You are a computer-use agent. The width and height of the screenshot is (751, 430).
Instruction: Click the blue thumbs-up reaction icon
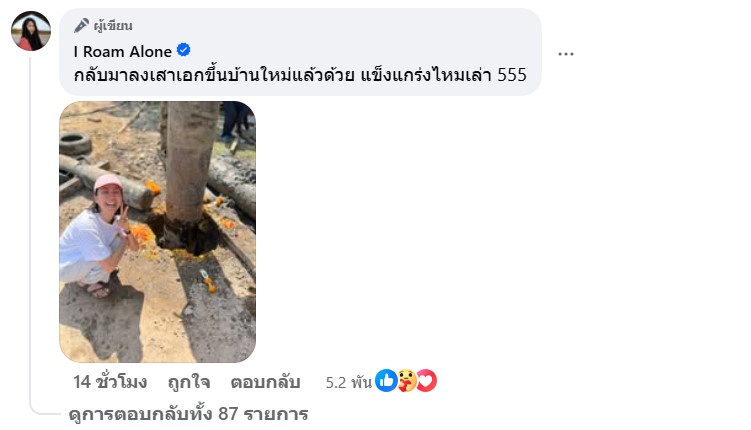click(x=386, y=381)
